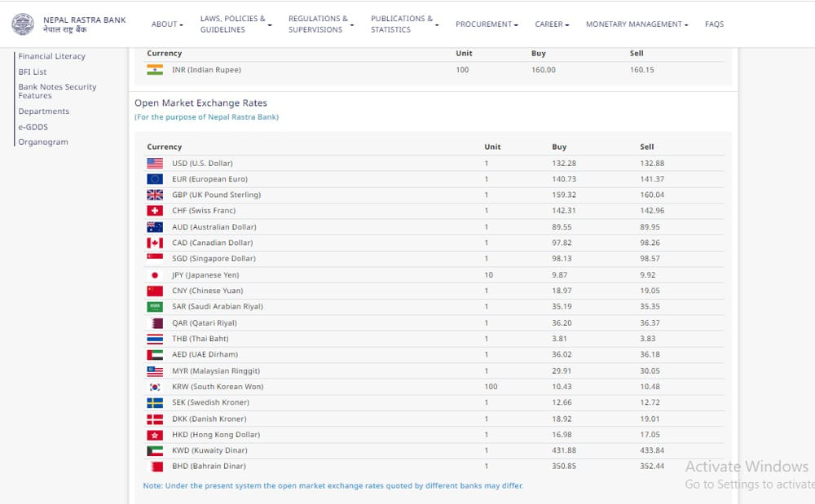
Task: Expand the Career dropdown menu
Action: 552,24
